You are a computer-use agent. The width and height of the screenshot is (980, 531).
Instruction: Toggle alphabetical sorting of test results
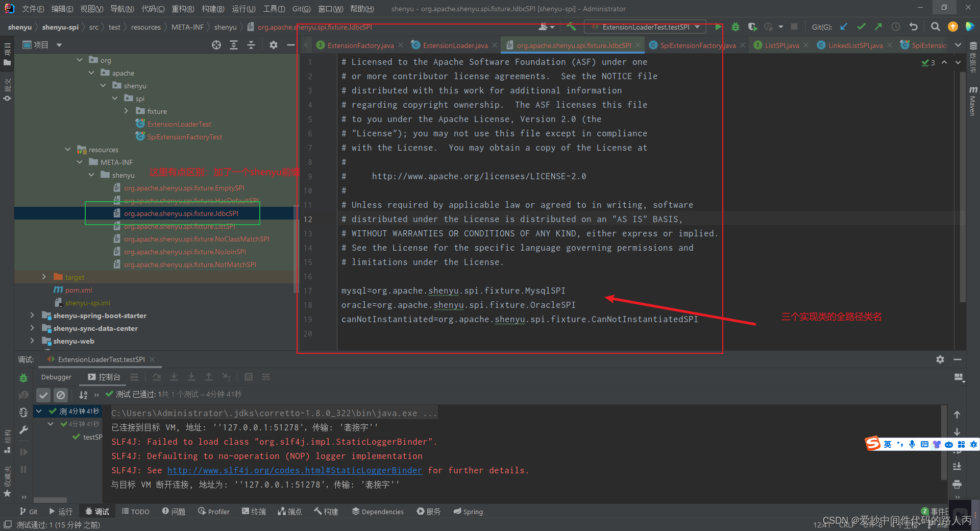[83, 395]
